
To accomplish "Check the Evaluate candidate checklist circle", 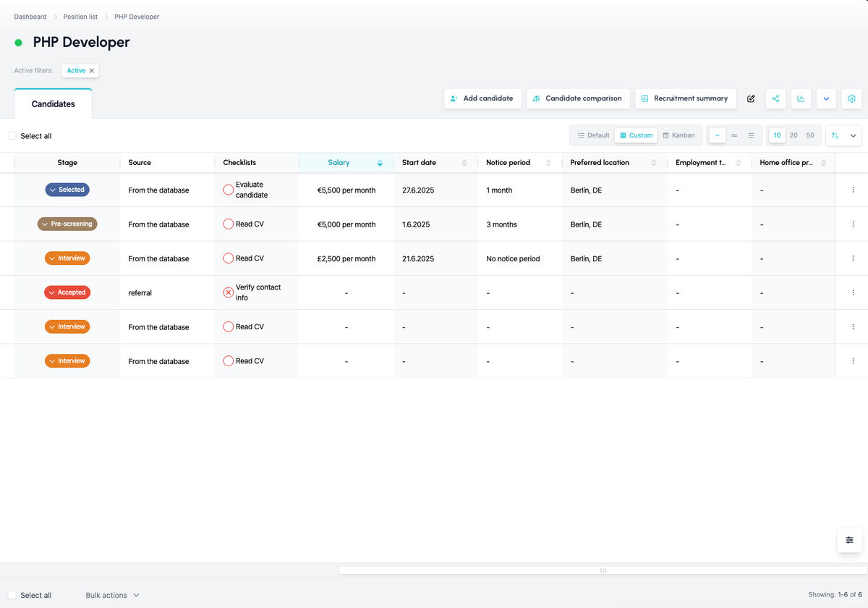I will tap(228, 190).
